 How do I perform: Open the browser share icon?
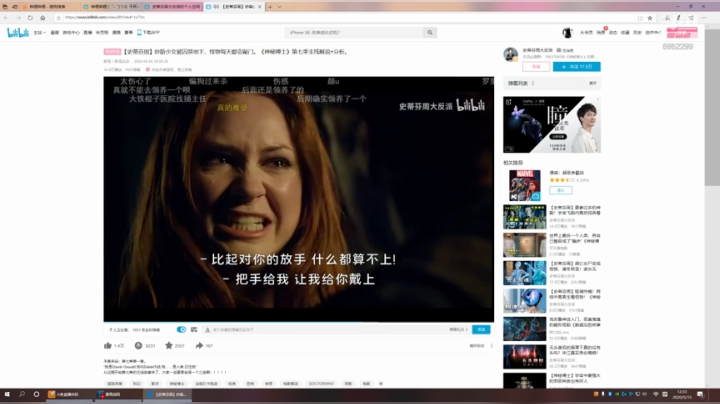[691, 18]
